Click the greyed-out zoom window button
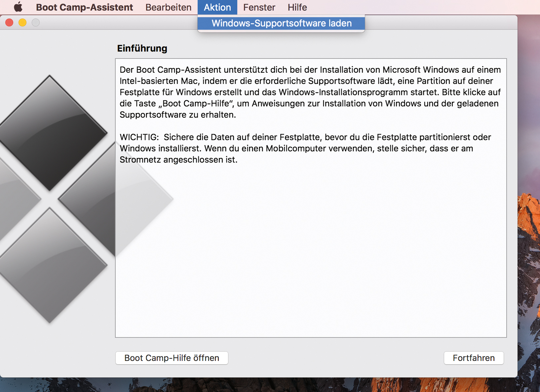 (x=36, y=22)
